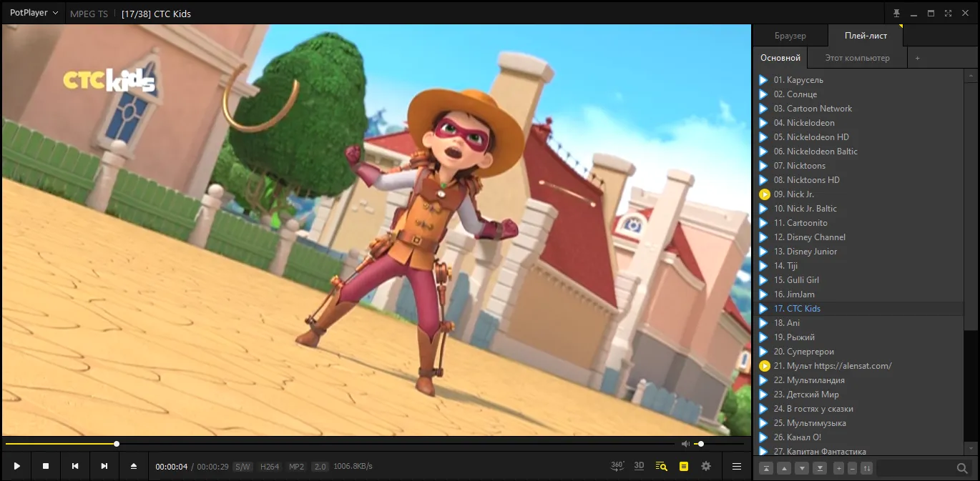Select the Основной playlist tab
980x481 pixels.
pyautogui.click(x=780, y=58)
